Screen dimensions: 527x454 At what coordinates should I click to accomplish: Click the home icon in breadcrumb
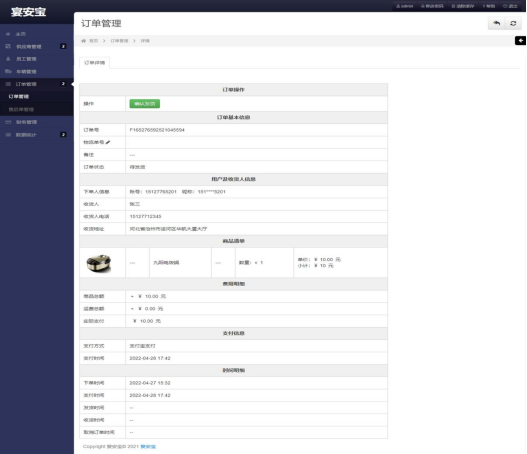(x=83, y=41)
